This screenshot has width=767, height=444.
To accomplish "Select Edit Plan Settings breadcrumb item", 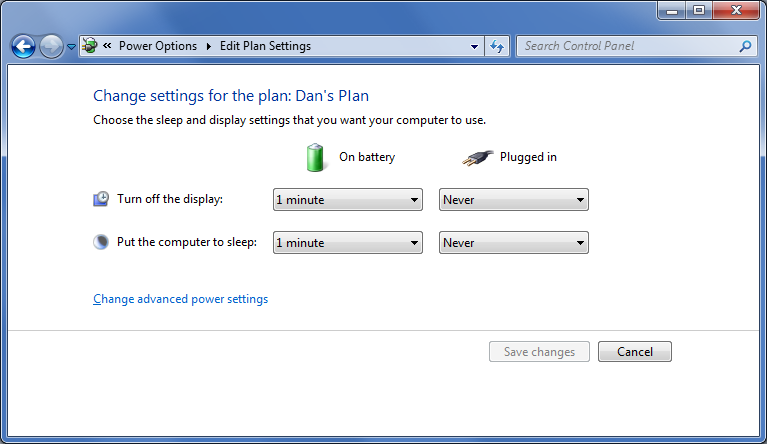I will pyautogui.click(x=265, y=46).
